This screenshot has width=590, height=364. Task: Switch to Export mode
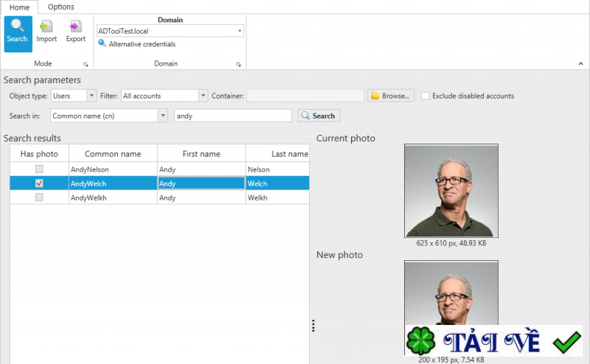point(75,32)
